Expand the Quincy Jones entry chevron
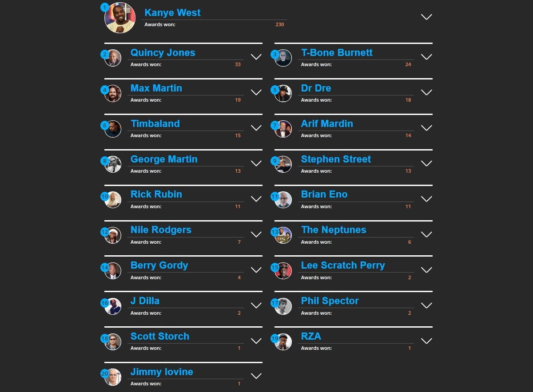 tap(256, 57)
